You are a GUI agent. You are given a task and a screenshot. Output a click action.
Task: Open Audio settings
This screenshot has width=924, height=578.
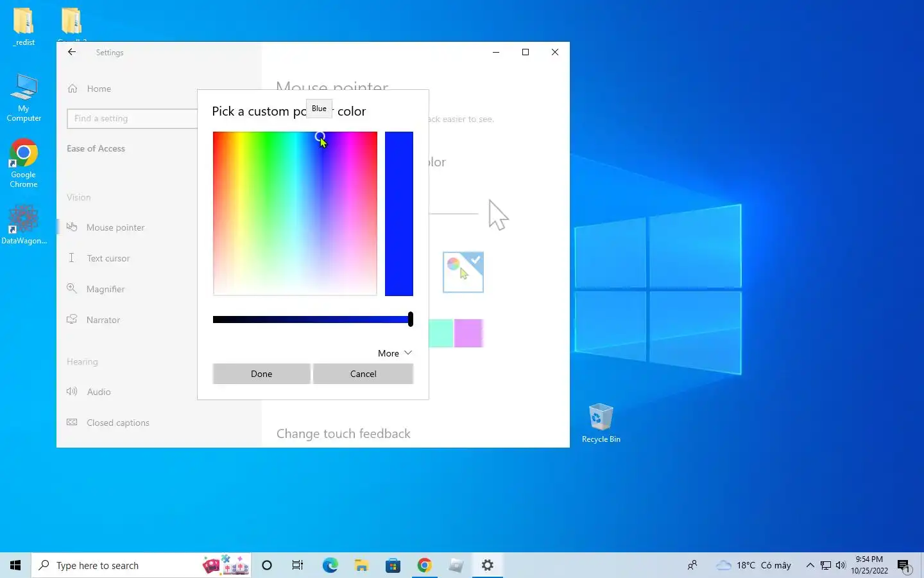pos(99,392)
